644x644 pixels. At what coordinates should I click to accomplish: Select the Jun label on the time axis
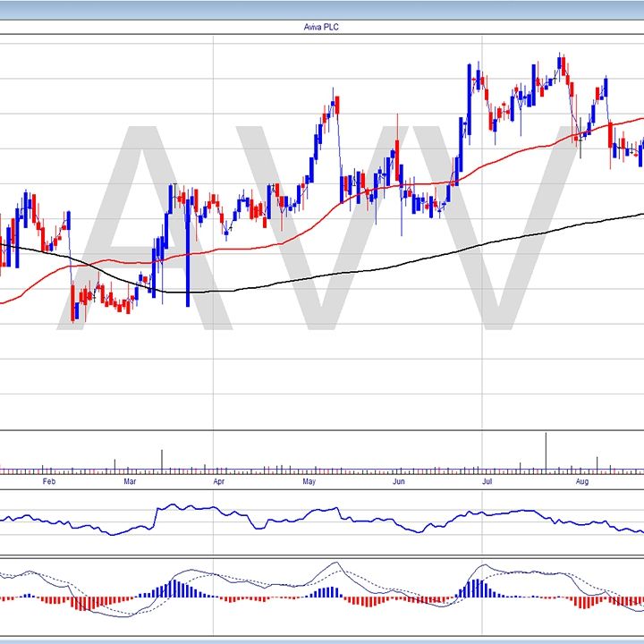pyautogui.click(x=399, y=481)
